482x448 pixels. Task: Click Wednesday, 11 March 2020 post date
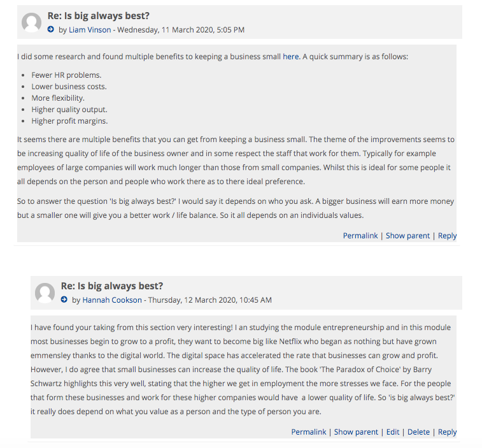coord(181,30)
